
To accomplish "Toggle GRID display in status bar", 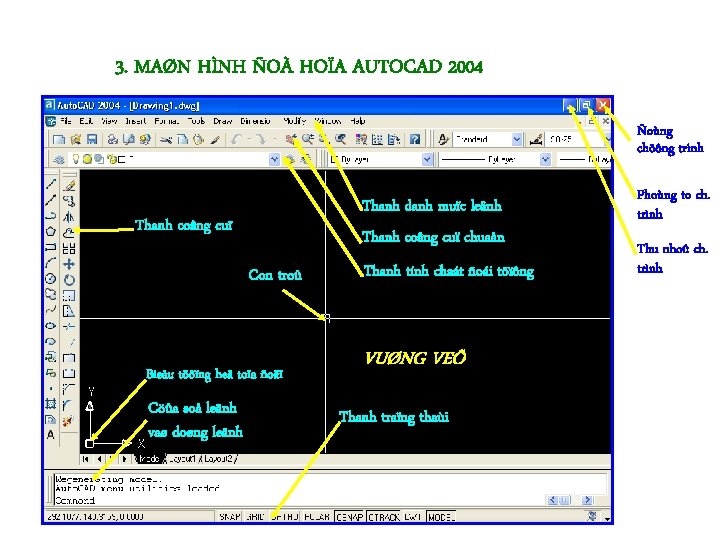I will pos(255,517).
